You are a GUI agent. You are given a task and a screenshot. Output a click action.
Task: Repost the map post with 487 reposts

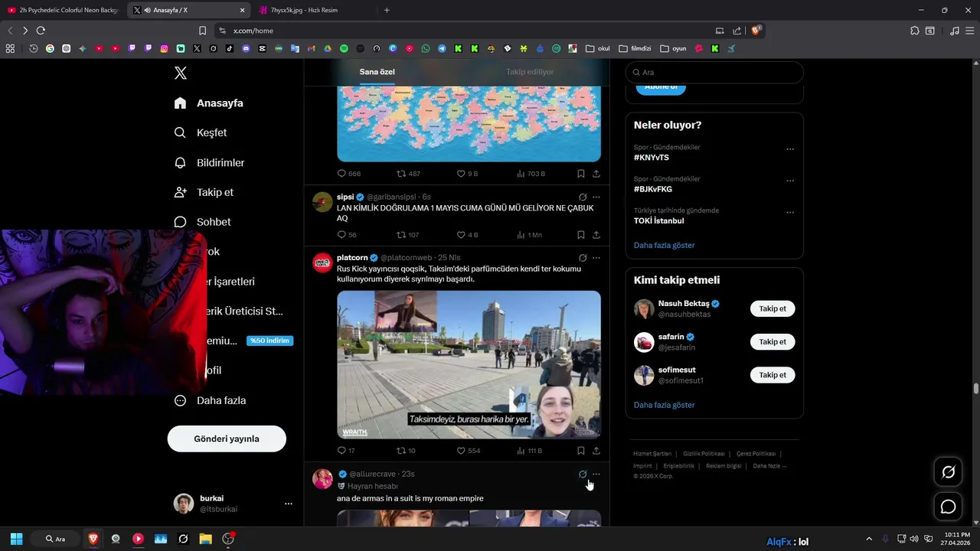click(408, 174)
